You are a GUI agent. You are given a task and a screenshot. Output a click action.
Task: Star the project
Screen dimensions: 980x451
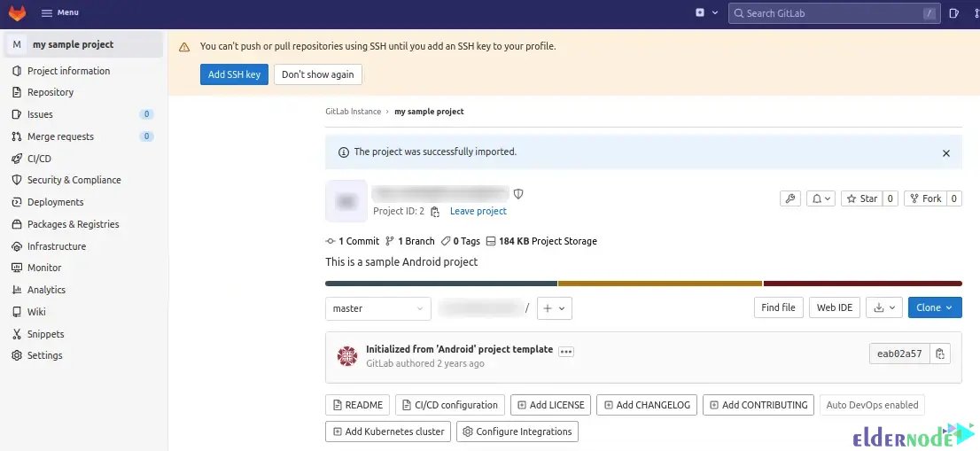tap(860, 198)
